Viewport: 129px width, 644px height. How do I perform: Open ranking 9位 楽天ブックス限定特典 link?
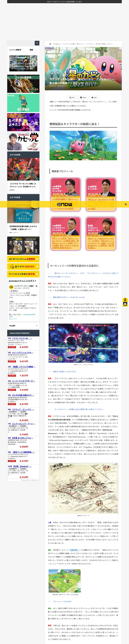[24, 452]
